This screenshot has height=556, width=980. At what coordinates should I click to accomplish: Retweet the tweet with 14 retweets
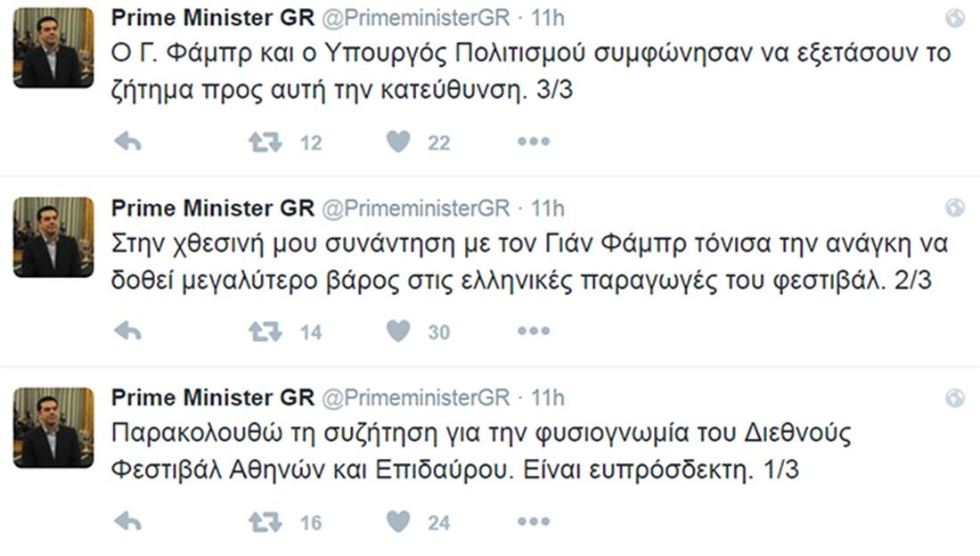tap(265, 331)
